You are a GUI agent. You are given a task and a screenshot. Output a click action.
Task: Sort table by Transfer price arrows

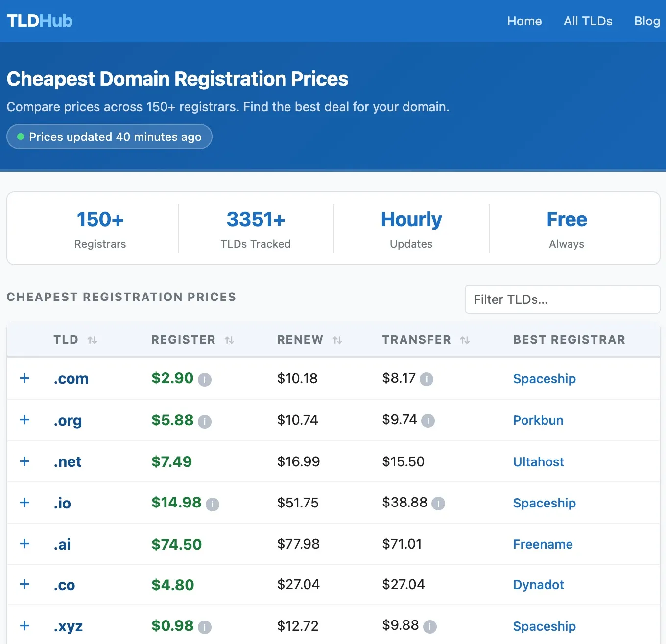tap(465, 340)
